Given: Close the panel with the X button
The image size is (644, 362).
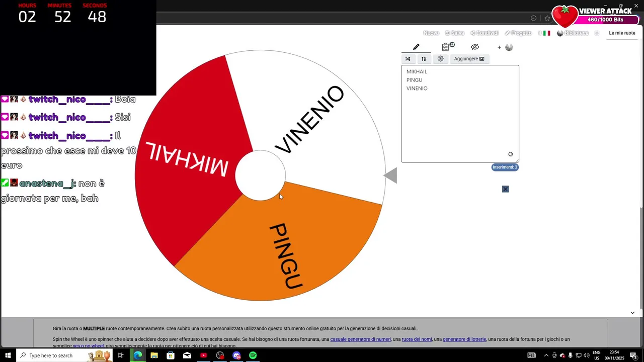Looking at the screenshot, I should tap(506, 189).
